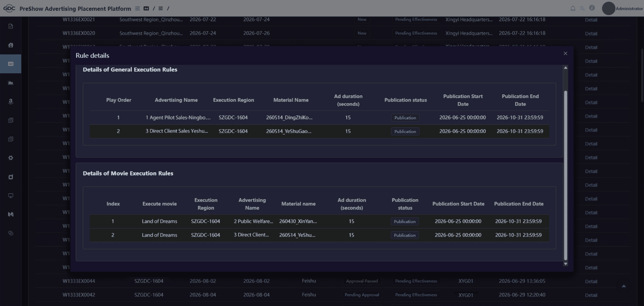Click 'Land of Dreams' in movie row 1
Image resolution: width=644 pixels, height=306 pixels.
tap(159, 221)
